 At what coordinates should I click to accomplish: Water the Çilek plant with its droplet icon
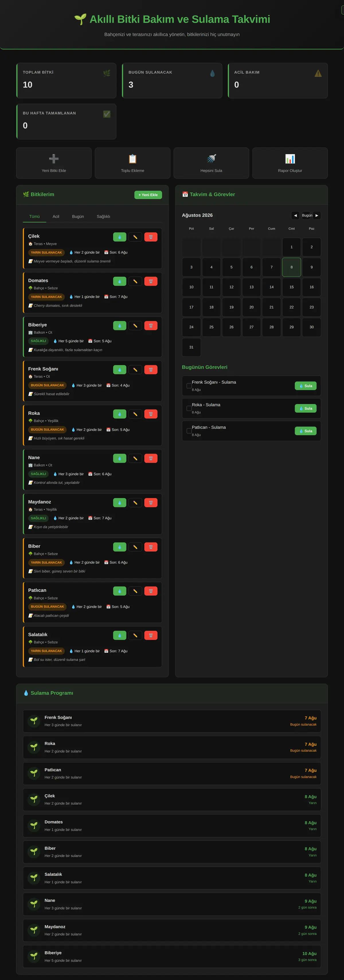coord(120,237)
